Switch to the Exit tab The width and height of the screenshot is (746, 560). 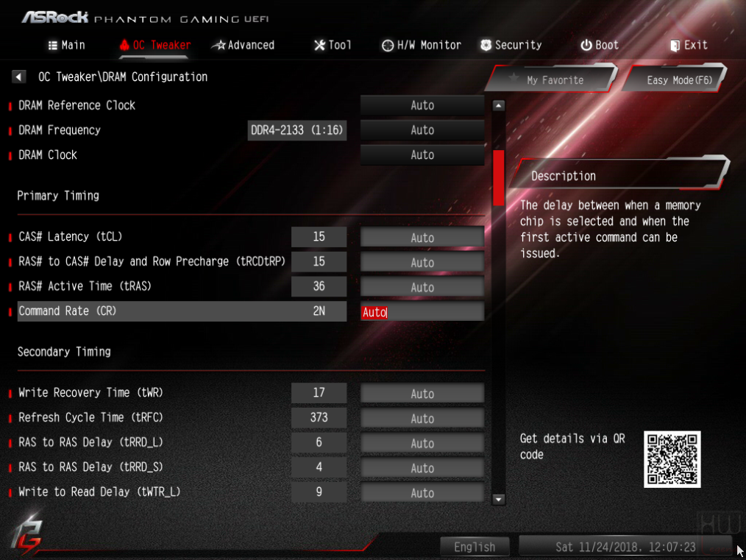(689, 45)
